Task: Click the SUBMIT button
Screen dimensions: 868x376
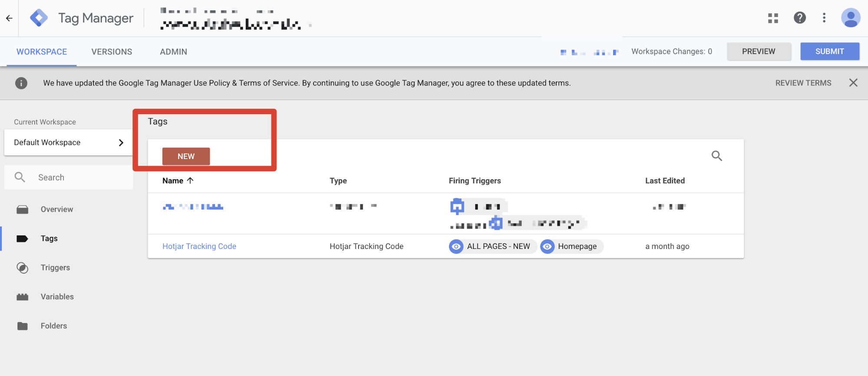Action: [829, 51]
